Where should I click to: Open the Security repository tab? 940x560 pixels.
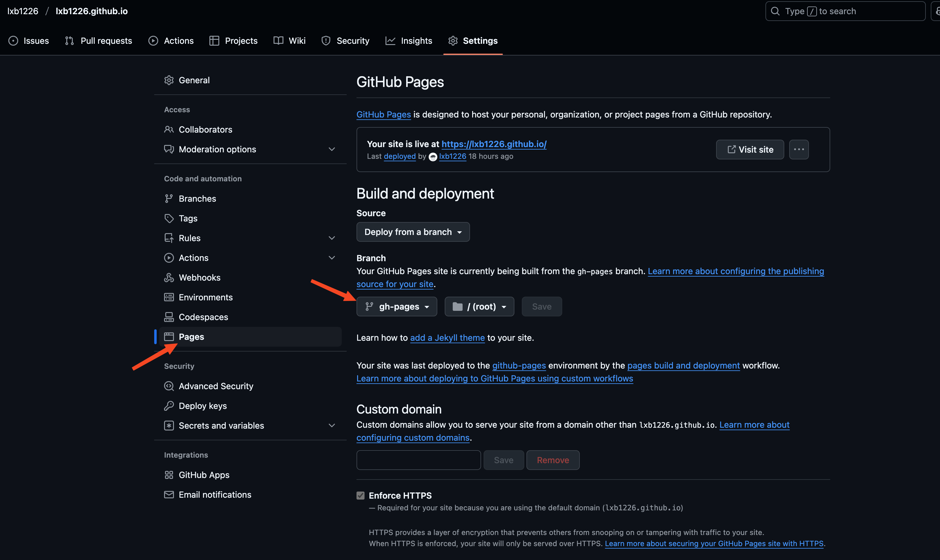(345, 41)
